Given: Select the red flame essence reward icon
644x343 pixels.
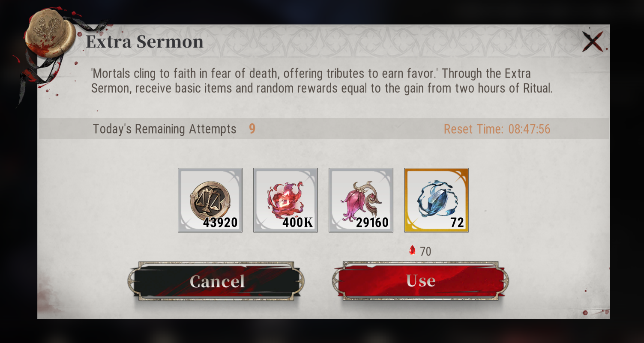Looking at the screenshot, I should [285, 200].
